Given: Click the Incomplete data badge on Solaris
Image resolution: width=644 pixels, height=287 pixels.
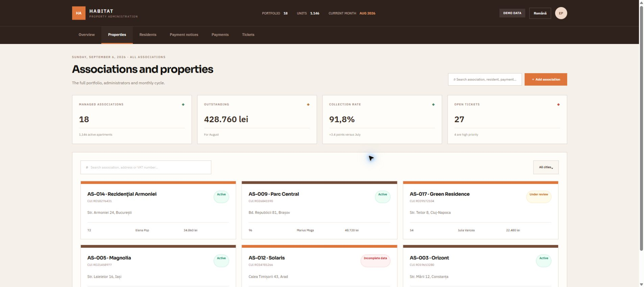Looking at the screenshot, I should 375,261.
